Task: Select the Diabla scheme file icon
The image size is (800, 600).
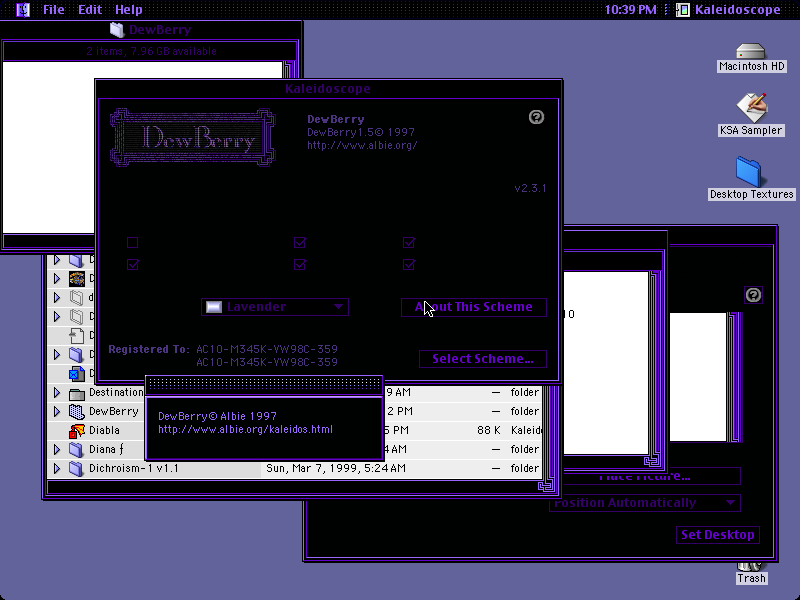Action: pyautogui.click(x=77, y=431)
